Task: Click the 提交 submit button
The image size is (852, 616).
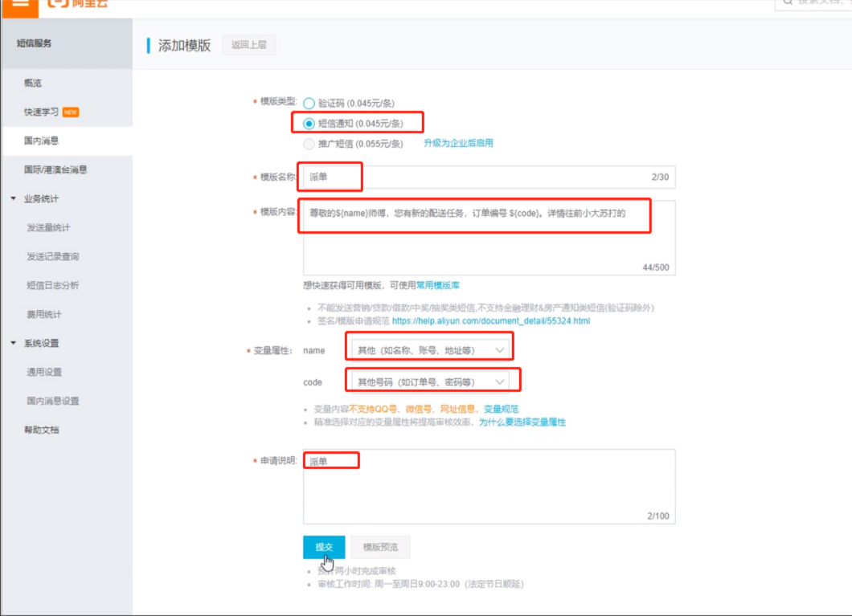Action: [324, 547]
